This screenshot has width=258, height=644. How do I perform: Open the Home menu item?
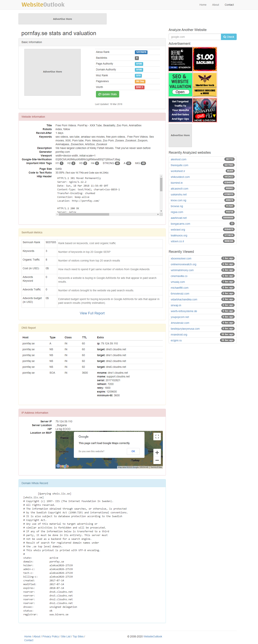tap(203, 5)
